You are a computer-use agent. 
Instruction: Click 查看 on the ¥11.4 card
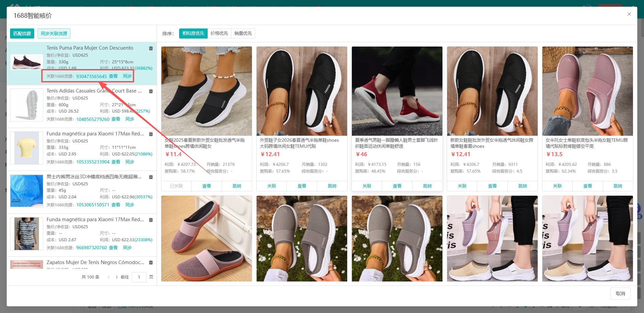(x=207, y=186)
